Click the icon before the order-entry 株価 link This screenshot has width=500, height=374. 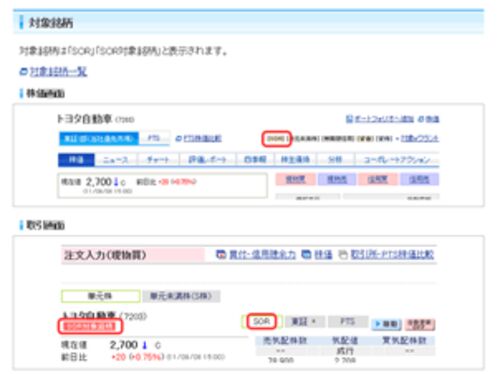[x=306, y=255]
